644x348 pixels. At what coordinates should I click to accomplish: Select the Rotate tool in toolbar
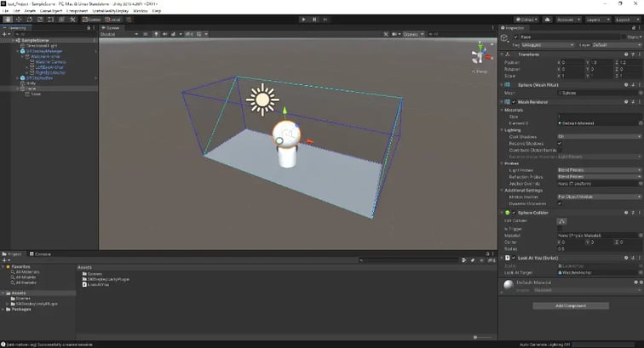(x=28, y=19)
